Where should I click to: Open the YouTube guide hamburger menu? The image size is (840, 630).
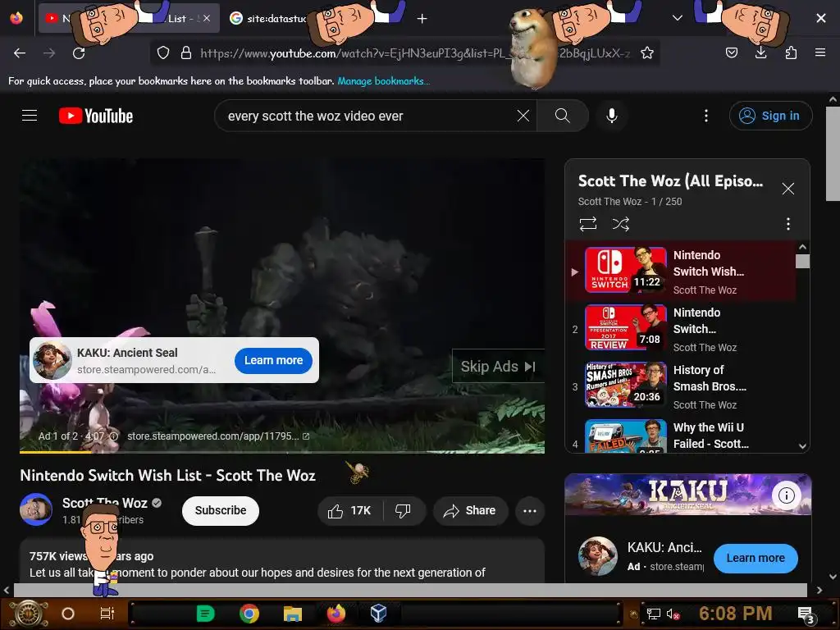pos(30,116)
